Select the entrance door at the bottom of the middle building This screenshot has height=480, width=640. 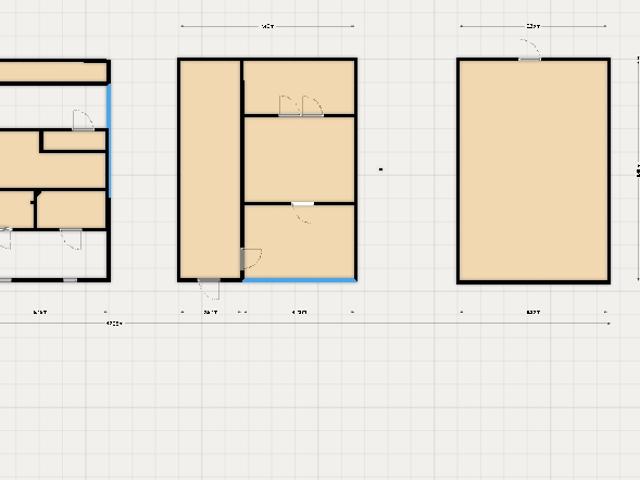(x=209, y=289)
